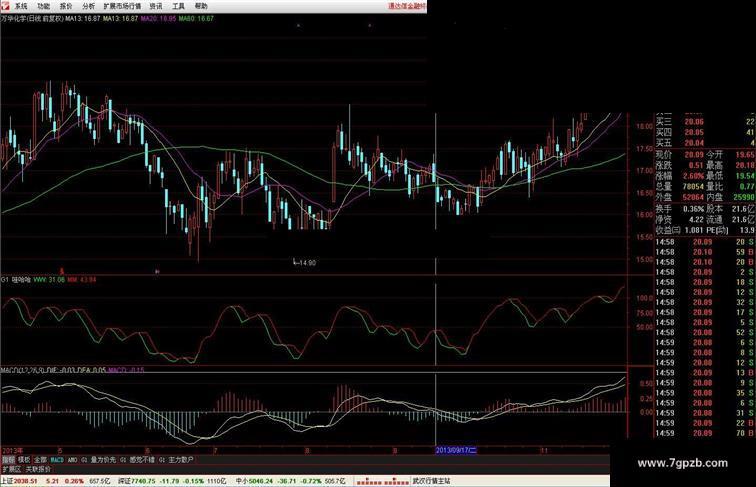Screen dimensions: 756x487
Task: Click the 2013/09/17 date marker
Action: coord(456,450)
